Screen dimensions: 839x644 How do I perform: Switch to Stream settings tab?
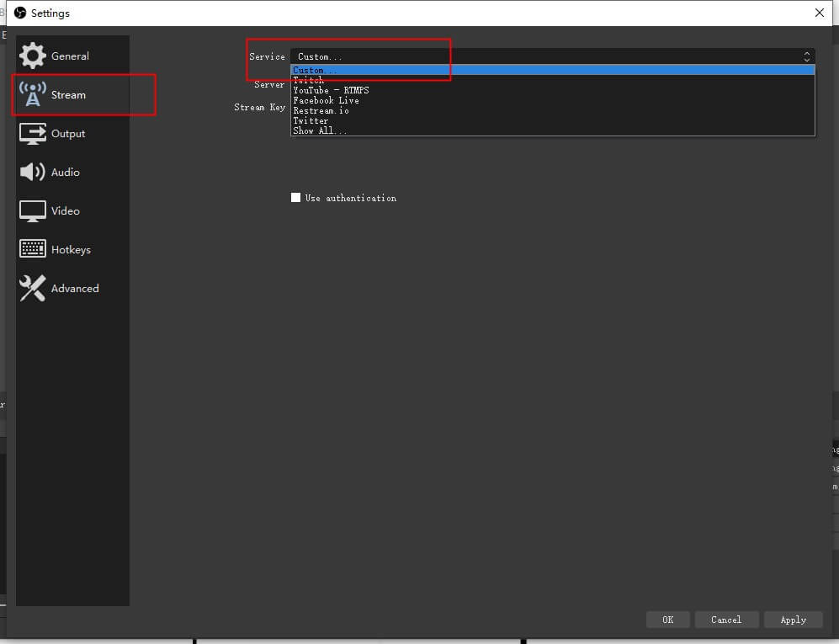click(72, 95)
